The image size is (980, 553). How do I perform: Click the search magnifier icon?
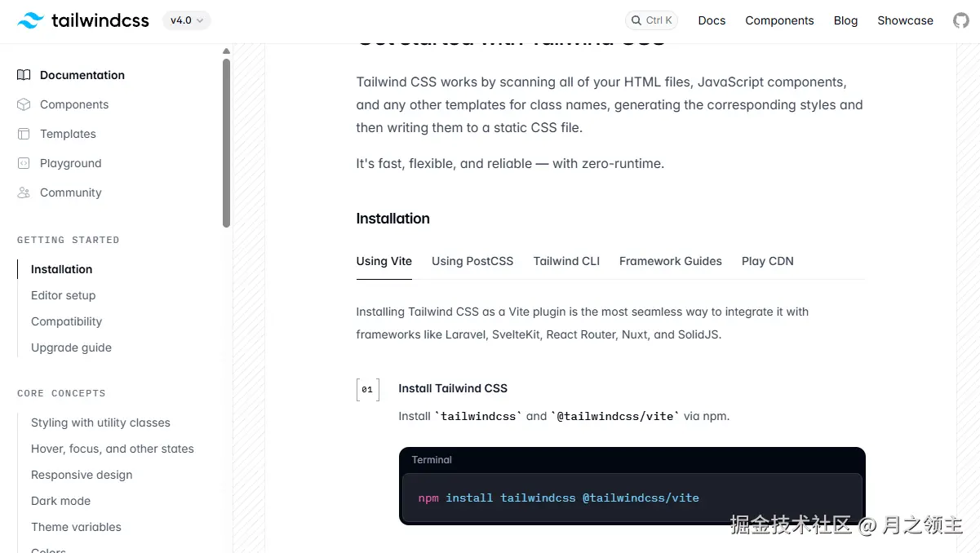tap(636, 20)
